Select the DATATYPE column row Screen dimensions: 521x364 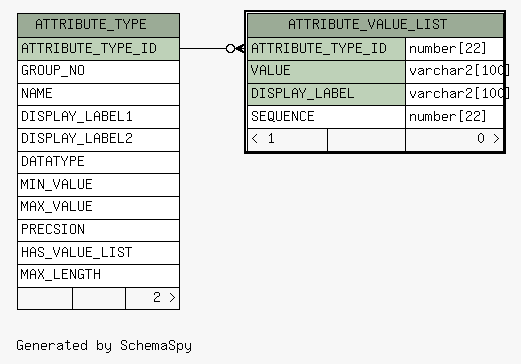(x=98, y=162)
